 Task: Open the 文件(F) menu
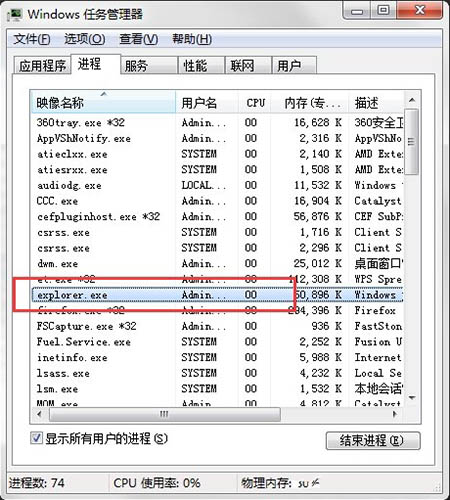click(x=32, y=39)
